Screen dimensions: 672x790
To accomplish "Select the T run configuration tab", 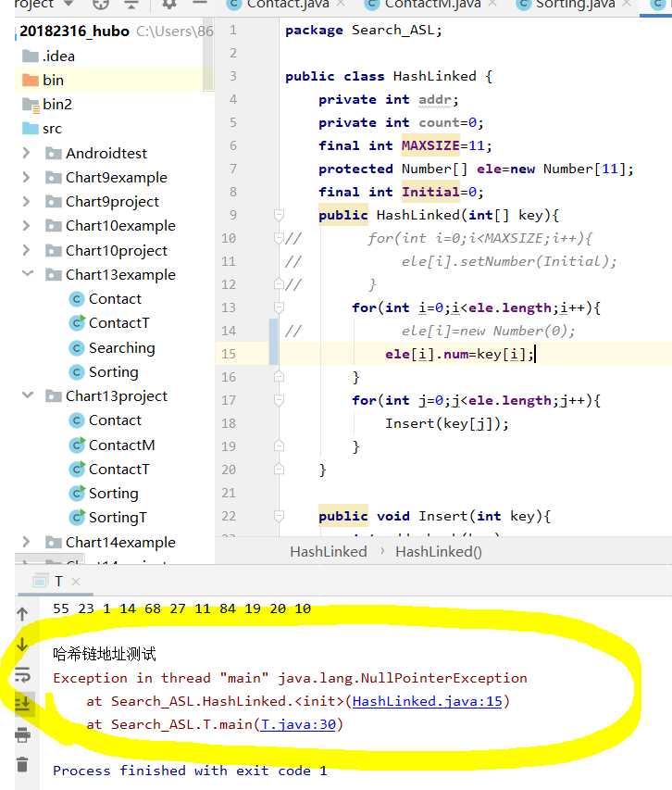I will coord(59,582).
